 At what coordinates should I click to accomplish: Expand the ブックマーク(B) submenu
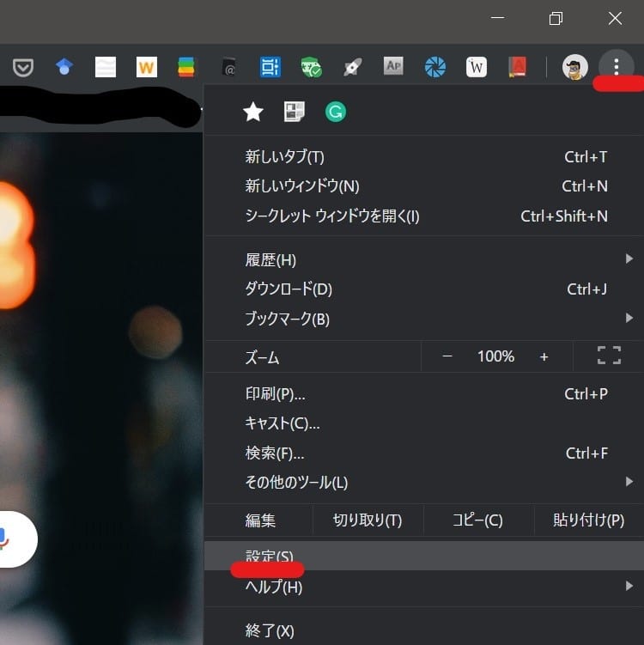tap(424, 319)
